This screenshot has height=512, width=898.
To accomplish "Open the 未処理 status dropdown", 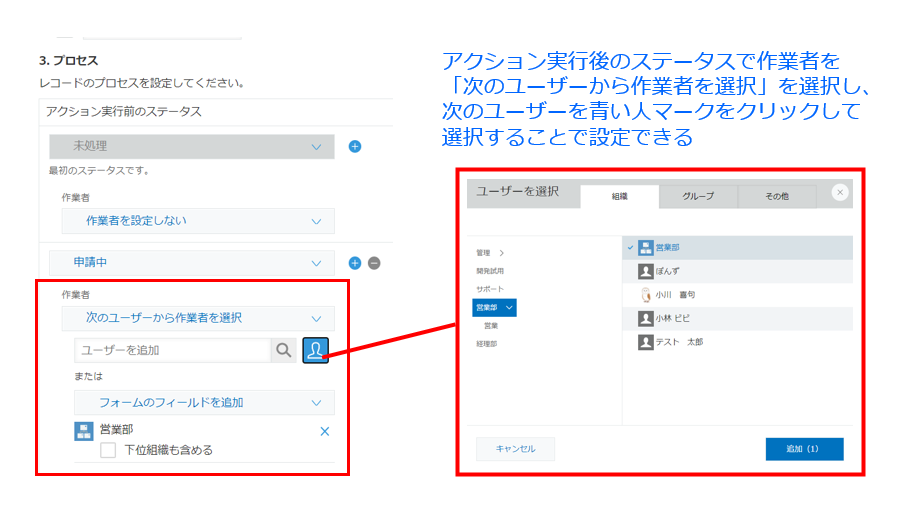I will coord(192,147).
